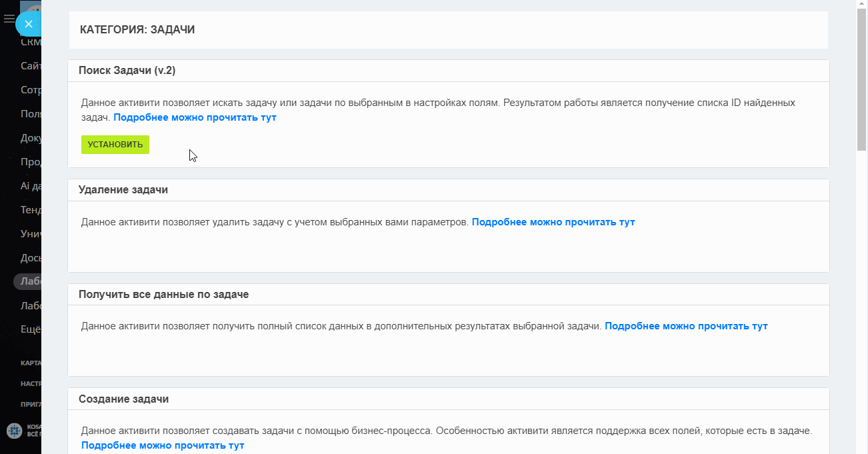
Task: Click the Удаление задачи card title
Action: tap(123, 189)
